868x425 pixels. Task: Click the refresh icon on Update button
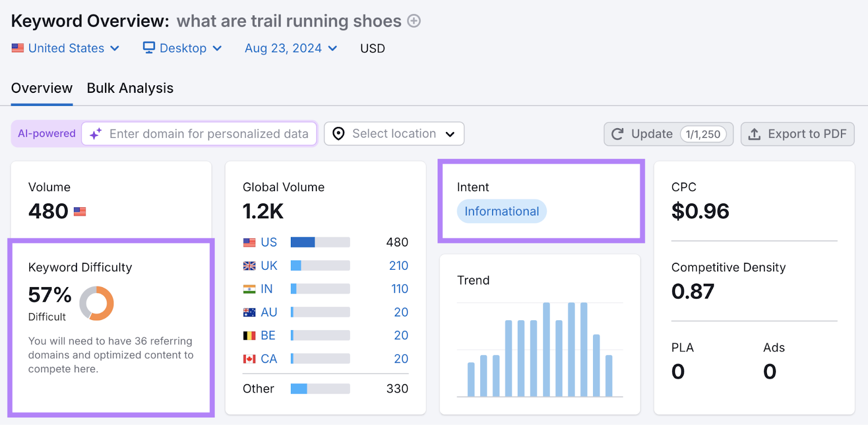617,134
